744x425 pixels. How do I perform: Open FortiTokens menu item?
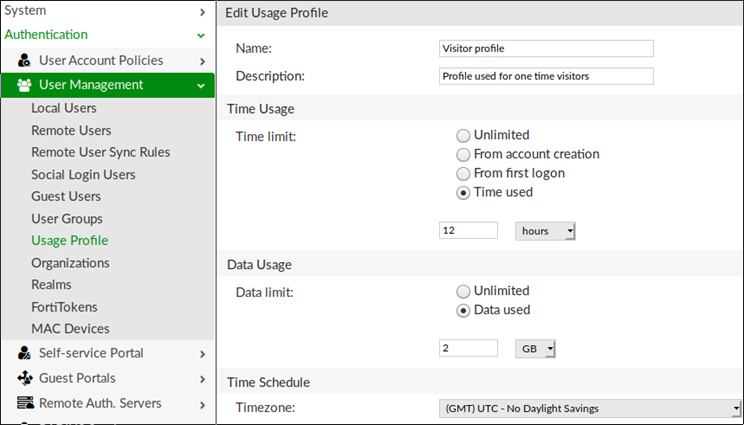64,307
